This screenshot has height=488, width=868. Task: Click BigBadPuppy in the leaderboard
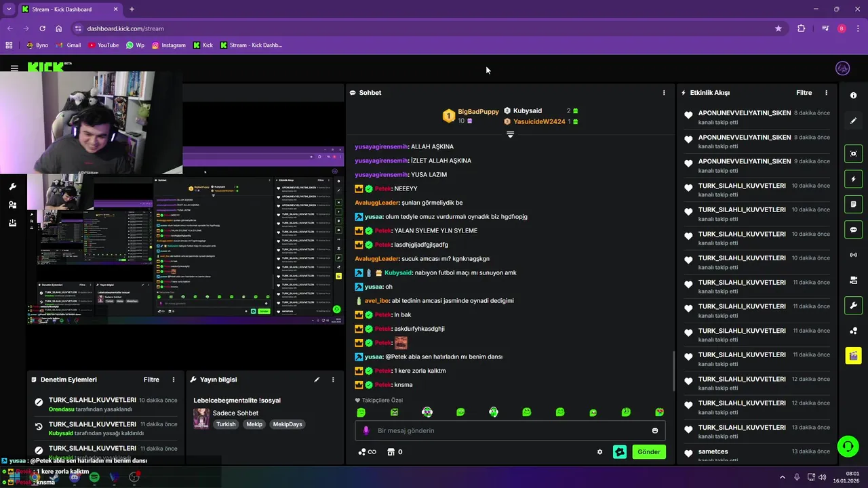[478, 111]
